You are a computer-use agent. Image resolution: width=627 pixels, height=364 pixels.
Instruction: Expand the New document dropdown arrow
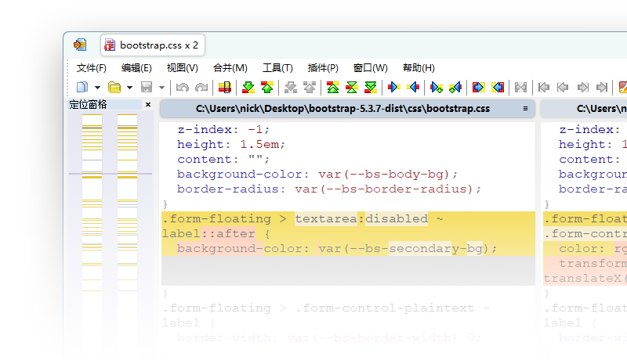(x=97, y=87)
